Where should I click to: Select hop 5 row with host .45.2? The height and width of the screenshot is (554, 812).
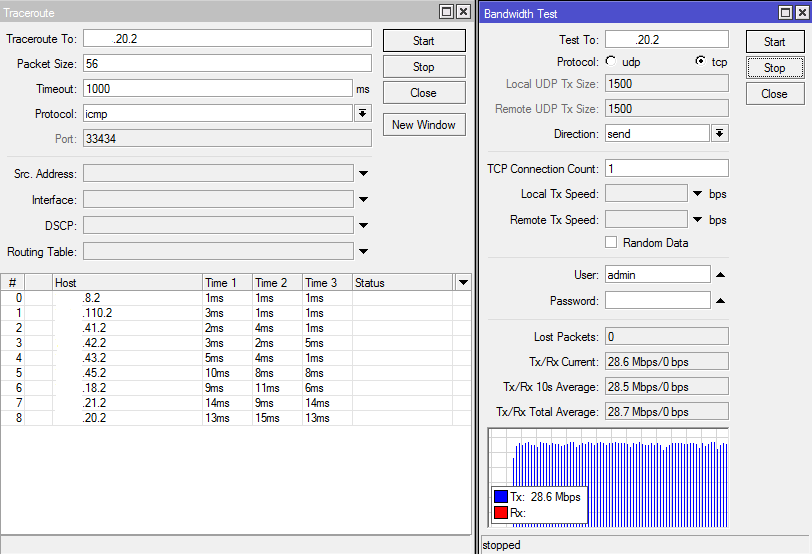pos(236,373)
